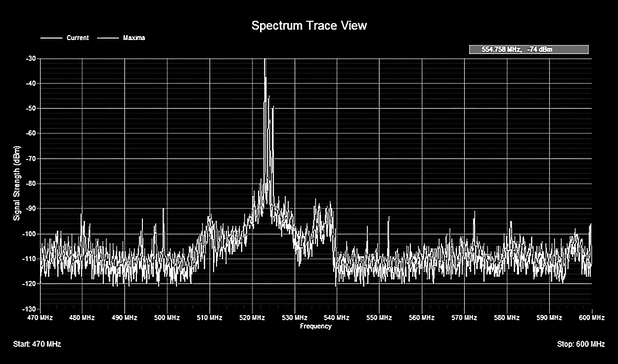Click the Current trace legend entry

(65, 38)
